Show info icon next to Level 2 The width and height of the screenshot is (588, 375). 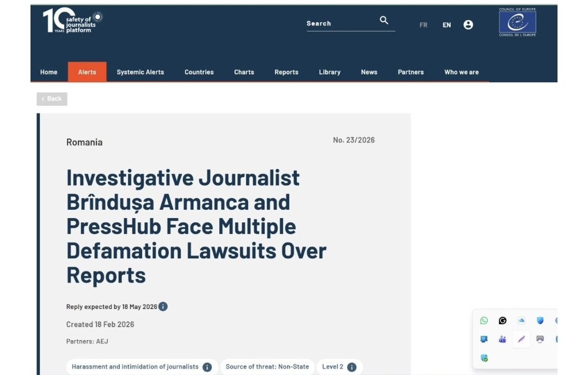(x=352, y=367)
